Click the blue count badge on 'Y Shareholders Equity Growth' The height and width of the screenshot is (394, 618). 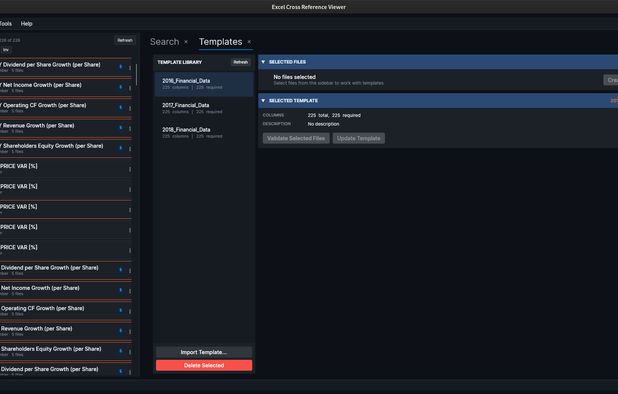coord(121,148)
